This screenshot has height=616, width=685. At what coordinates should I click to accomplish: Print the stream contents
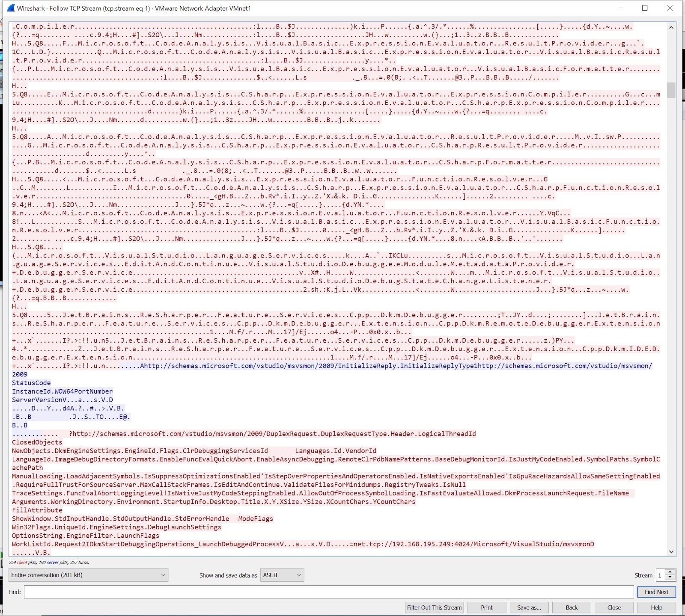pos(487,607)
